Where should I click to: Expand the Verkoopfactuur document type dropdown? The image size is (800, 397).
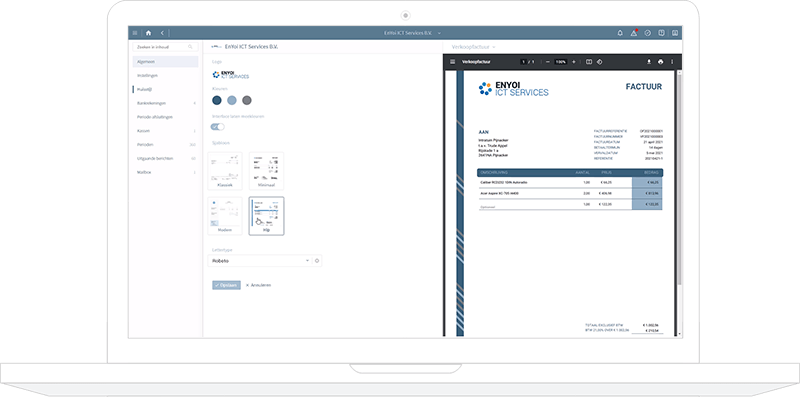point(473,47)
